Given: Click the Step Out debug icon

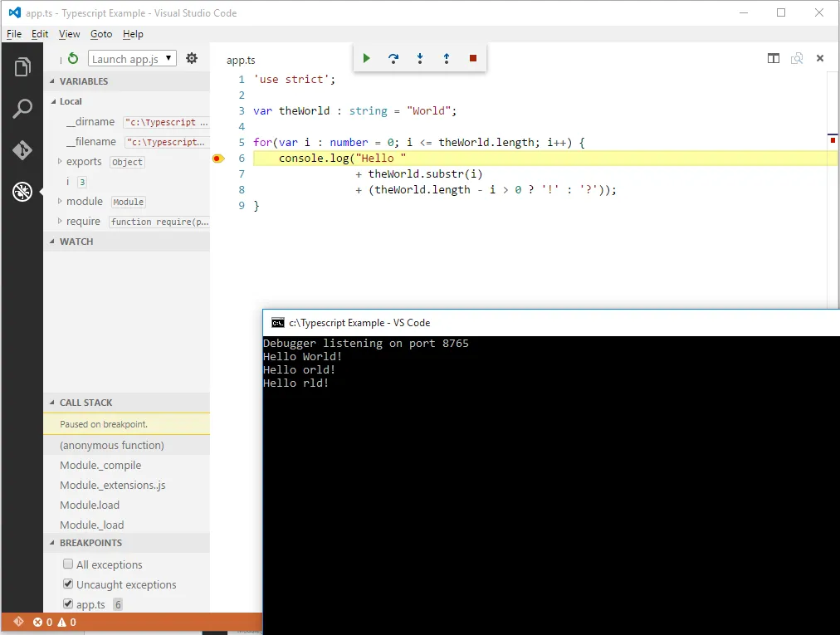Looking at the screenshot, I should coord(447,58).
